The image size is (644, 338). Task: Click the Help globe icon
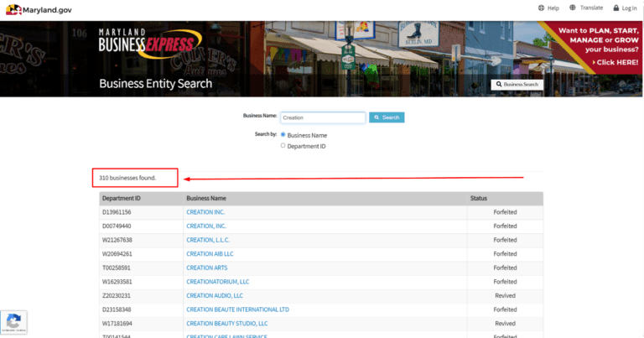[x=541, y=8]
